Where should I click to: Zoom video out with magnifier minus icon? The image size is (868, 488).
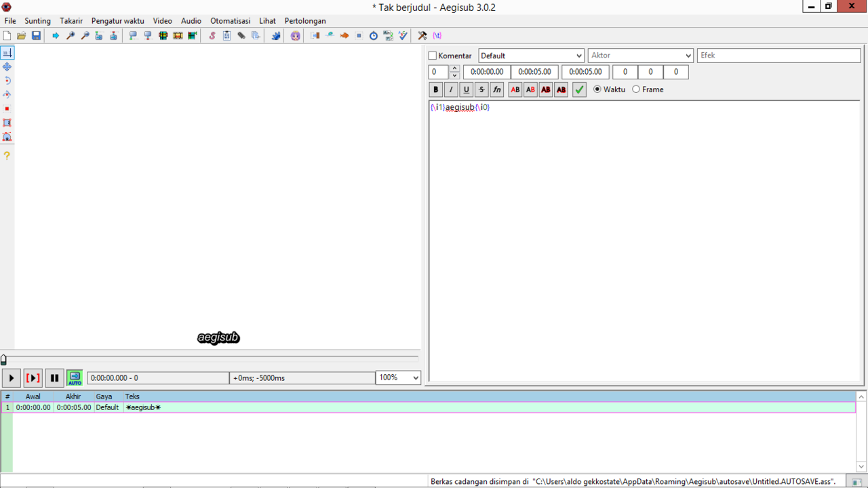coord(85,35)
